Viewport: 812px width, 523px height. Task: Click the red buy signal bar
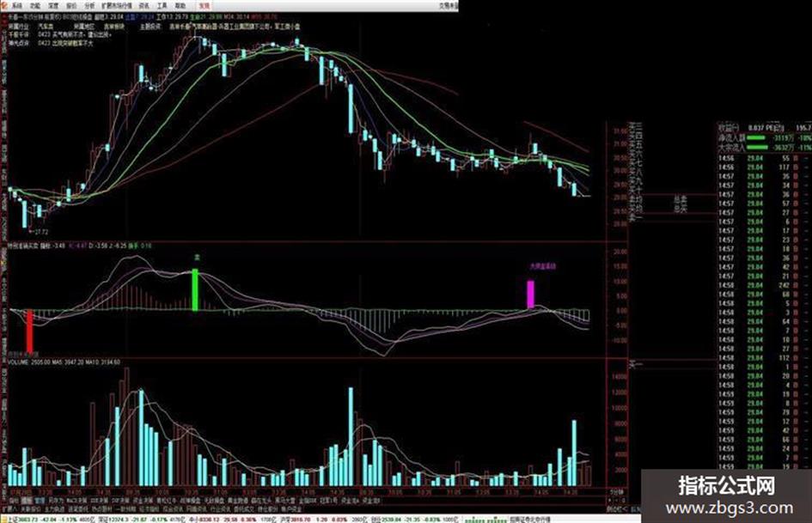click(x=29, y=331)
